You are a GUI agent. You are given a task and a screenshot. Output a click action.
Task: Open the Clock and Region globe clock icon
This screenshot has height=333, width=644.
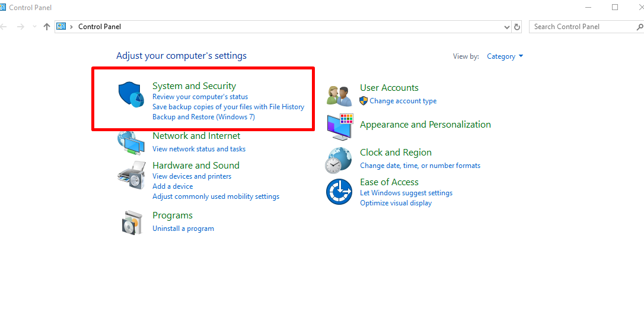(x=339, y=160)
